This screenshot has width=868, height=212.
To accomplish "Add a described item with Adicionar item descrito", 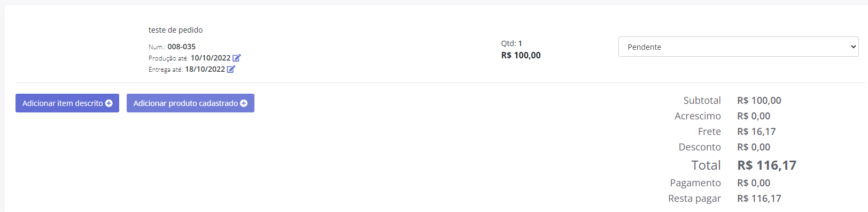I will tap(67, 103).
